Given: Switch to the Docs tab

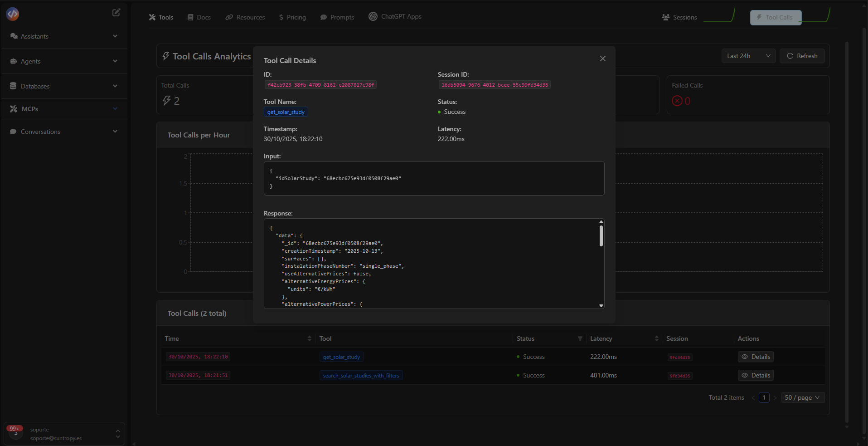Looking at the screenshot, I should 199,17.
